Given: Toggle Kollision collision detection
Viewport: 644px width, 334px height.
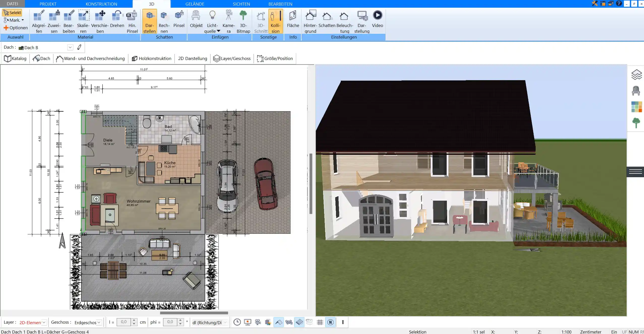Looking at the screenshot, I should 275,21.
